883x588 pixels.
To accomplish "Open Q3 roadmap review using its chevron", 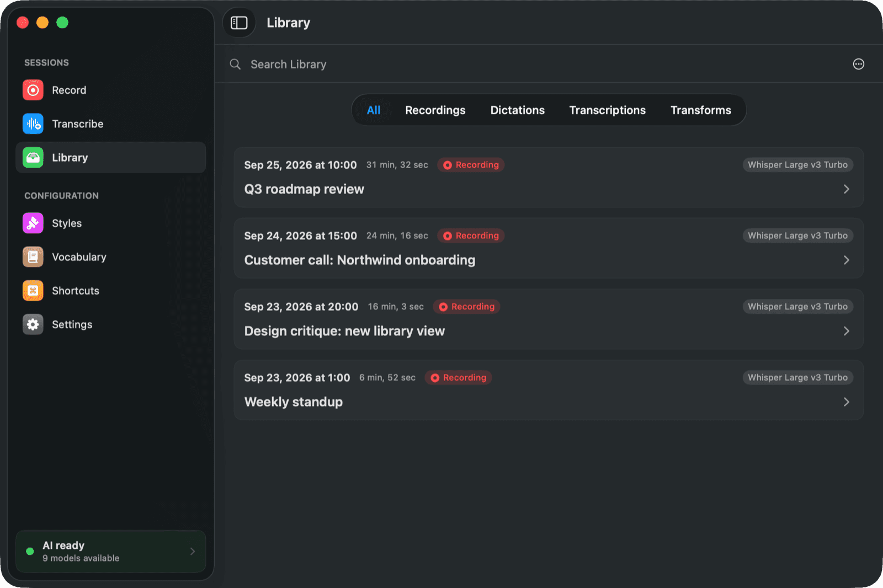I will click(847, 189).
